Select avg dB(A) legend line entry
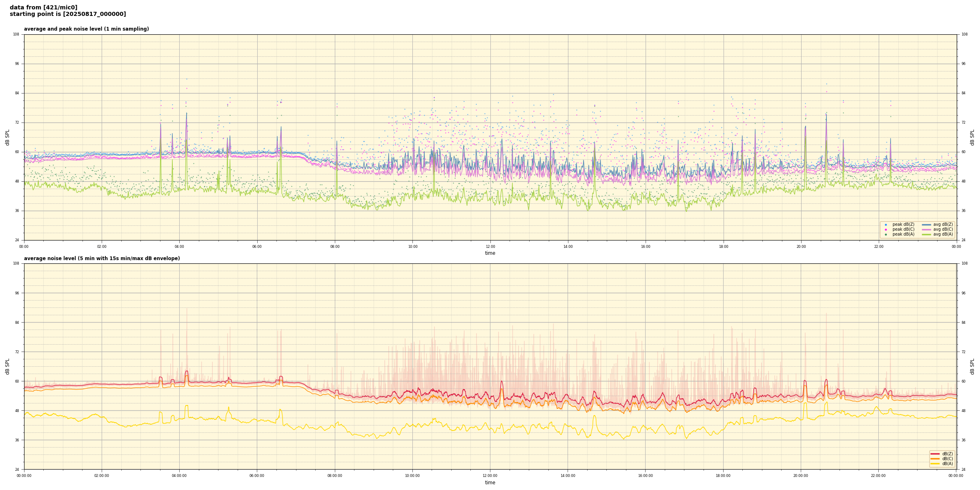980x490 pixels. [x=927, y=234]
